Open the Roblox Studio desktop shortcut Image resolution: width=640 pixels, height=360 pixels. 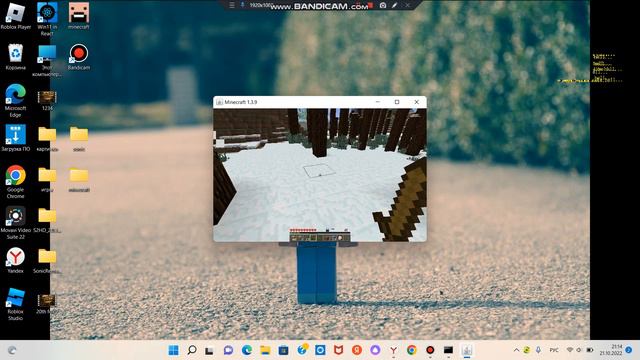tap(16, 304)
